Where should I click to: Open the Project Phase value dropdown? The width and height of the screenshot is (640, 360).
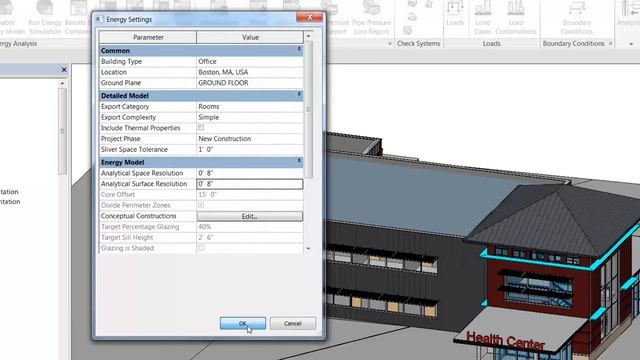[x=250, y=138]
